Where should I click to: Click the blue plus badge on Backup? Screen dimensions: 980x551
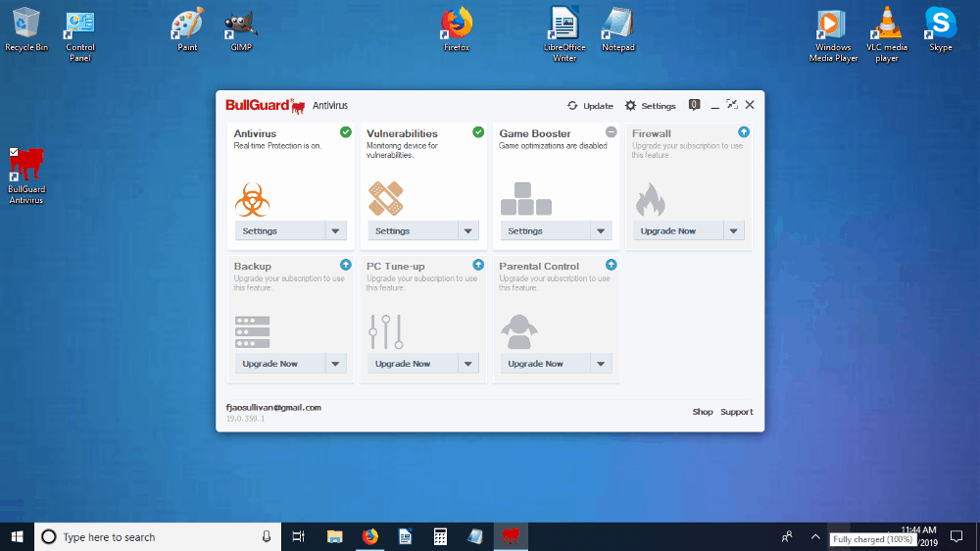(x=346, y=265)
